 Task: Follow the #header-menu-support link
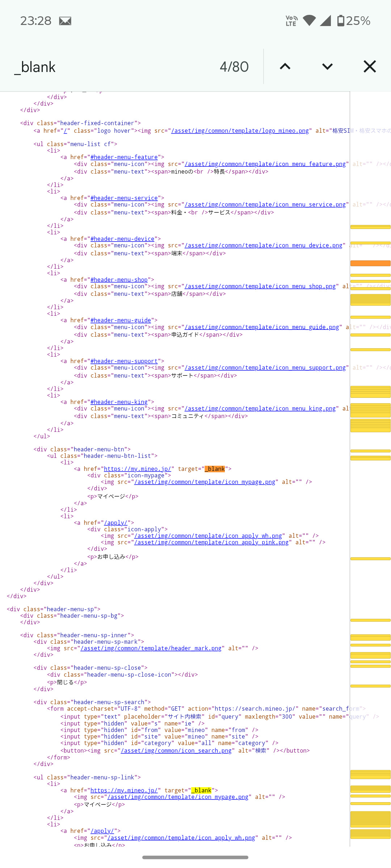124,361
